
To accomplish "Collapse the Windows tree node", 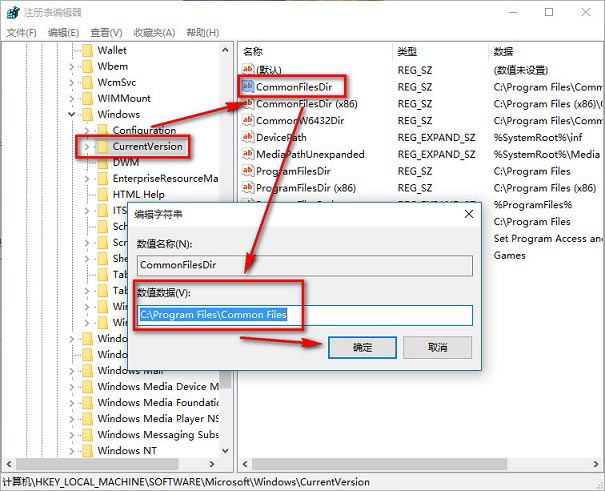I will click(x=72, y=115).
